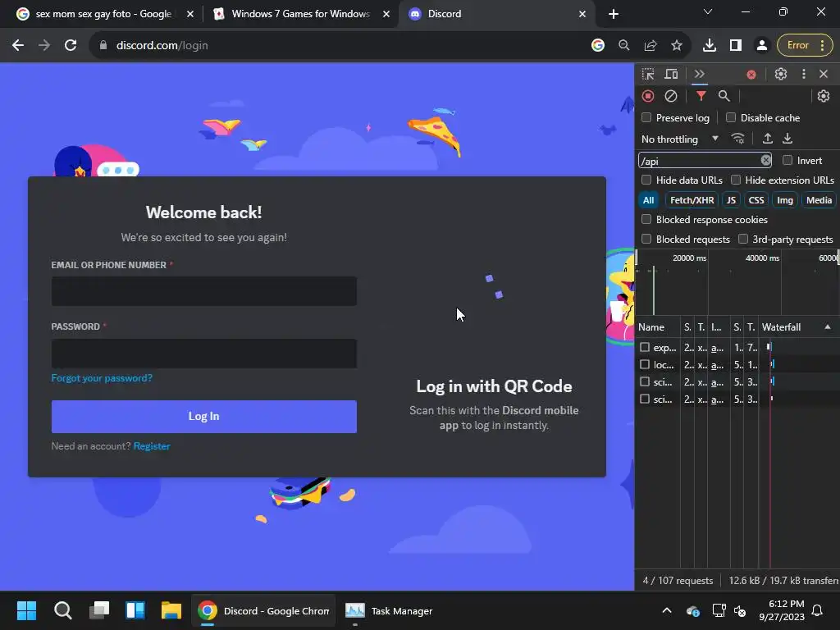Viewport: 840px width, 630px height.
Task: Go back to the previous page
Action: 18,46
